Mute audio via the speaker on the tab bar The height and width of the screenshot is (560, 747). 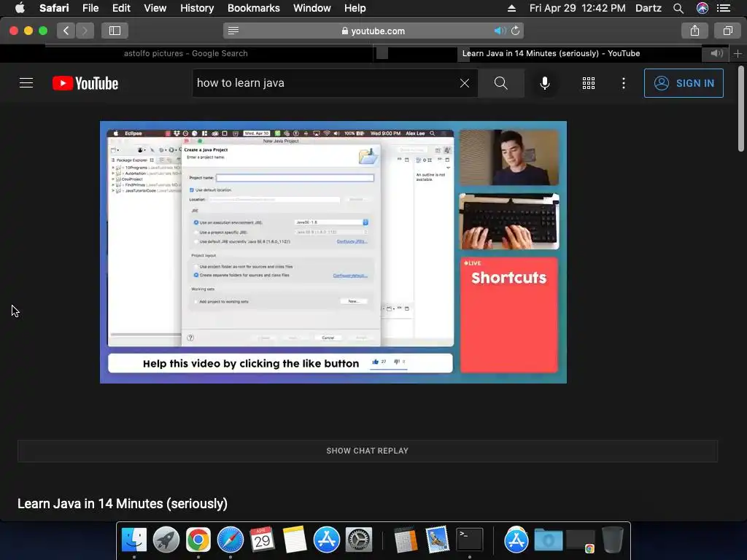pos(716,53)
